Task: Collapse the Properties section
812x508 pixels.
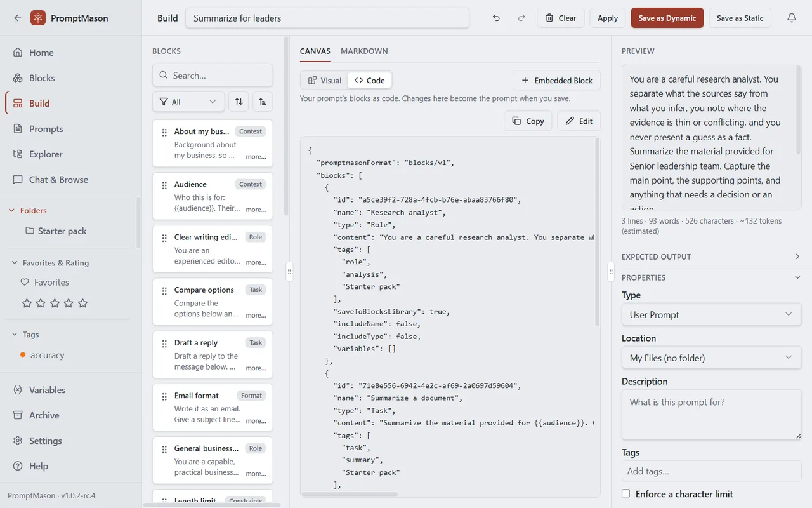Action: [x=712, y=277]
